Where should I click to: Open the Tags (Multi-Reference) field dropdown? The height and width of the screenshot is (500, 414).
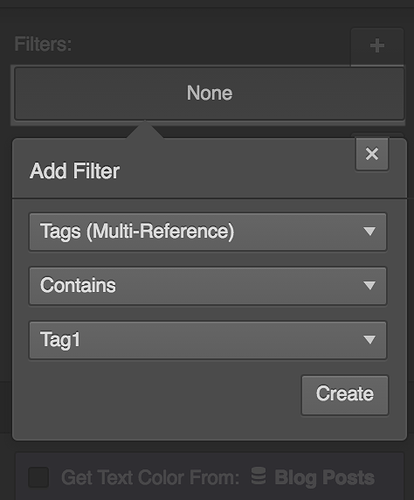pyautogui.click(x=208, y=232)
